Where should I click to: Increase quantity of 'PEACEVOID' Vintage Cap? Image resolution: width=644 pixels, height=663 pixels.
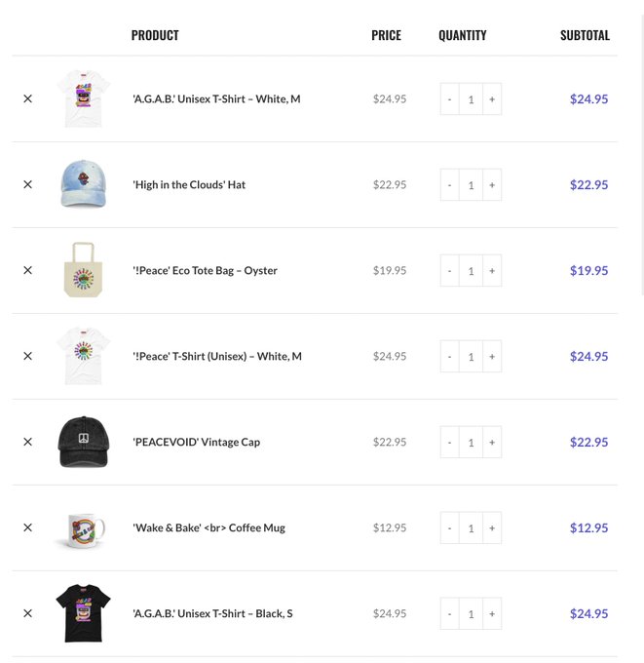point(492,443)
